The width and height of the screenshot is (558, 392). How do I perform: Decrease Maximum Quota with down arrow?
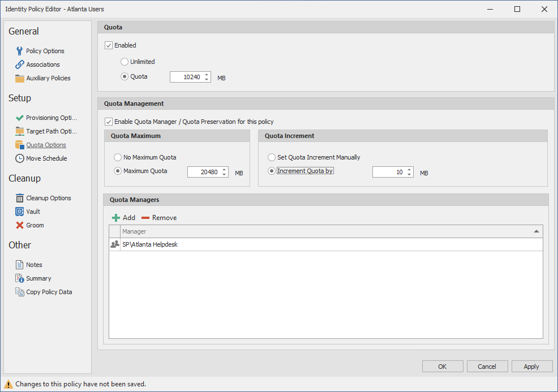click(224, 175)
